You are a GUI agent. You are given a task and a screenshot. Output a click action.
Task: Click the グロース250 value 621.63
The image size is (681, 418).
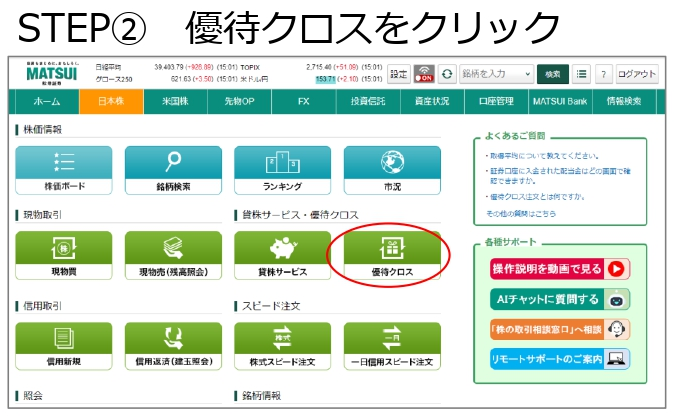(x=181, y=79)
